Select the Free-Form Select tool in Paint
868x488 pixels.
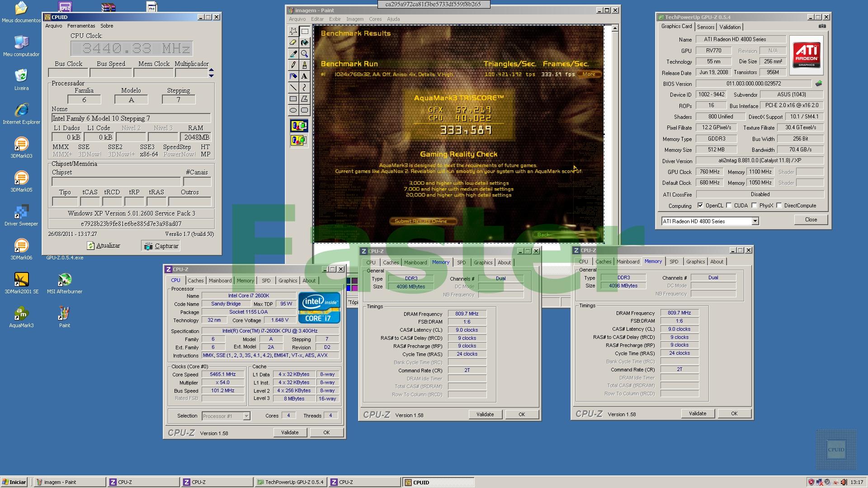point(293,31)
